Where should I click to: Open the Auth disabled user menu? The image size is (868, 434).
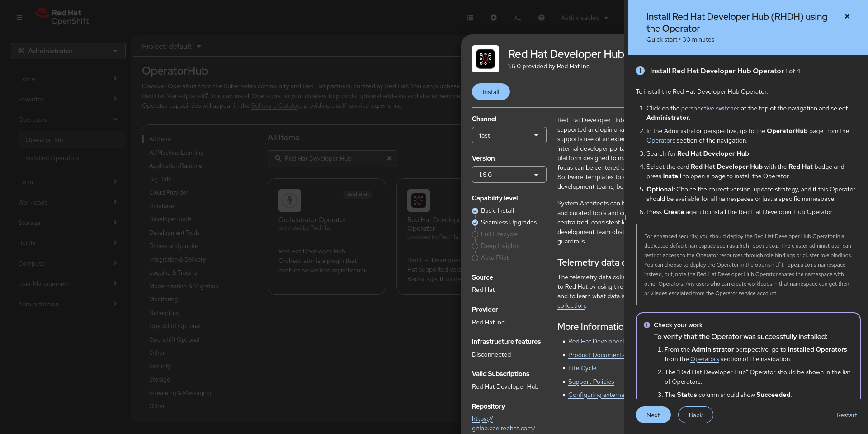pos(584,18)
